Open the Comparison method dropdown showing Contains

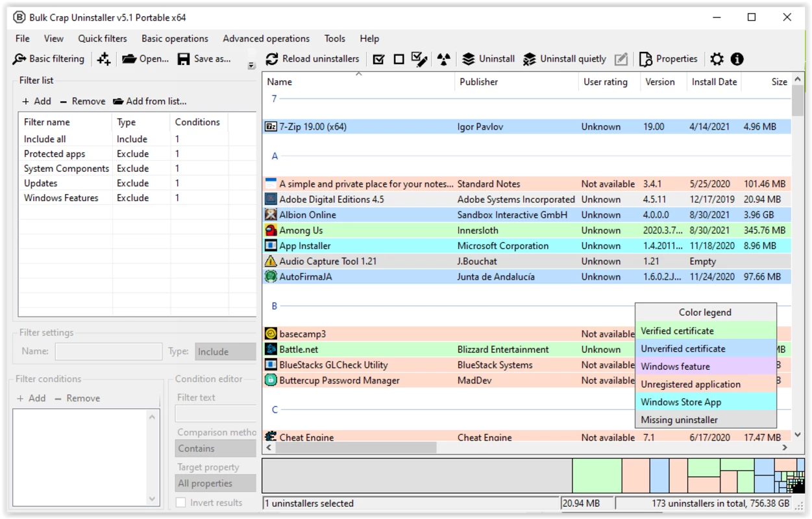(x=216, y=448)
